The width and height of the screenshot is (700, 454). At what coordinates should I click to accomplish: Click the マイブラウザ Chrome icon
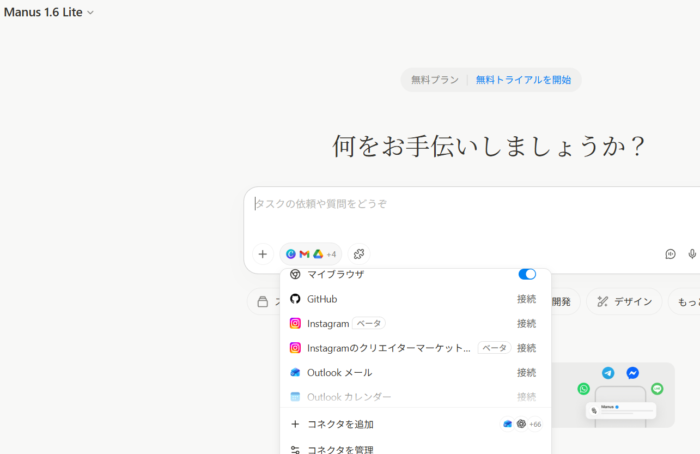coord(295,274)
